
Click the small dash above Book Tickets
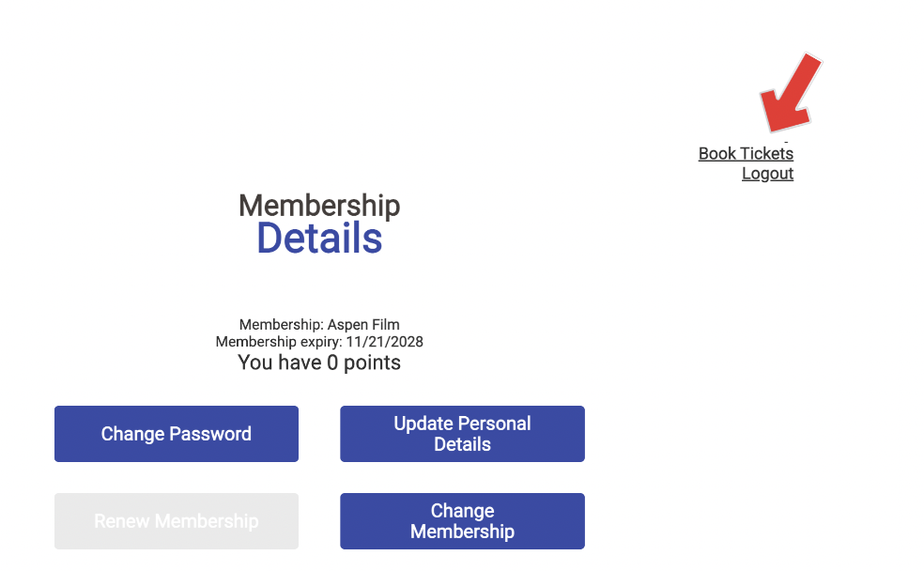coord(786,142)
